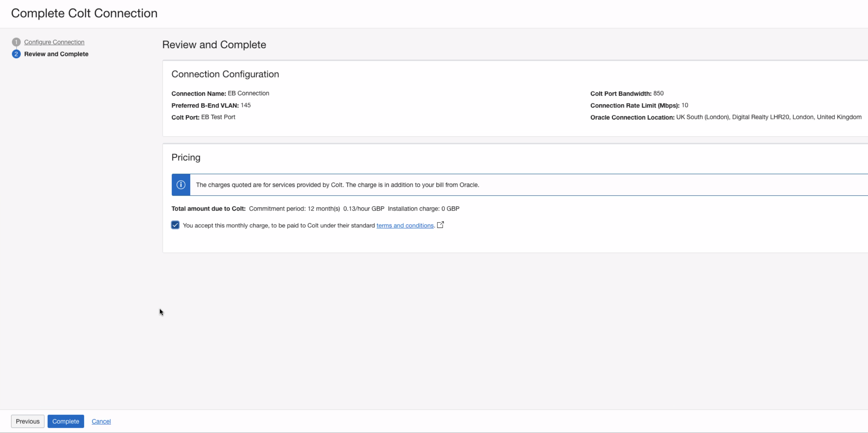Image resolution: width=868 pixels, height=433 pixels.
Task: Go to the Configure Connection step
Action: pyautogui.click(x=54, y=42)
